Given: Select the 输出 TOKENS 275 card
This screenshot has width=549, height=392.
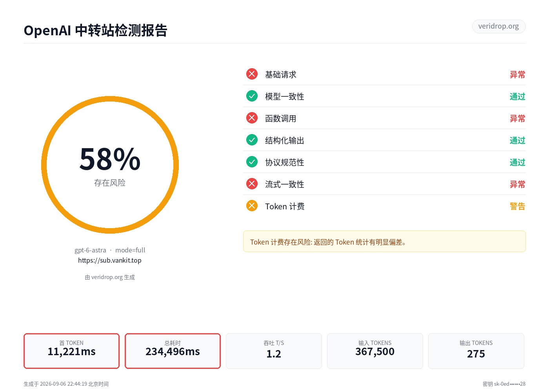Looking at the screenshot, I should [x=476, y=351].
